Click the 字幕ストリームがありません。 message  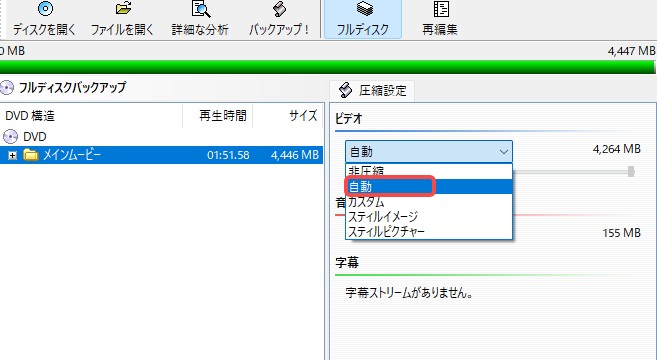(409, 293)
